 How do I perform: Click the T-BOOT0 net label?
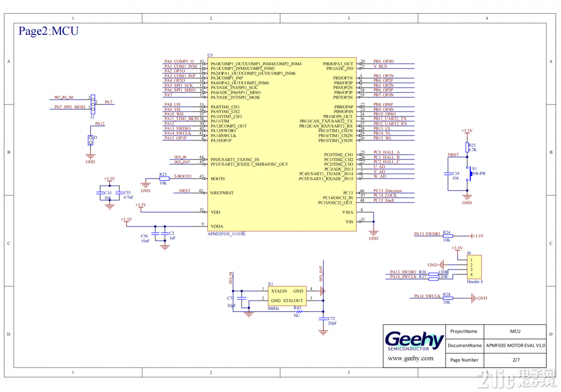coord(182,176)
